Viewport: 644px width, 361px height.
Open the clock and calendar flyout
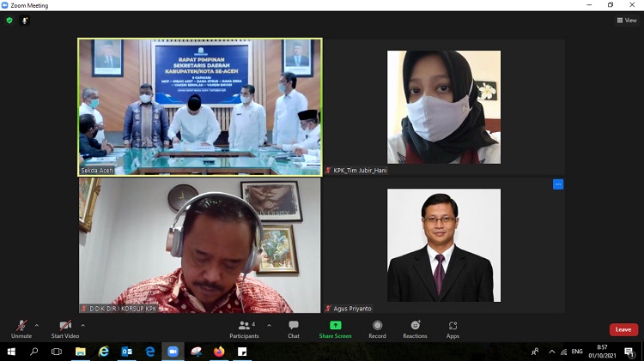tap(602, 352)
